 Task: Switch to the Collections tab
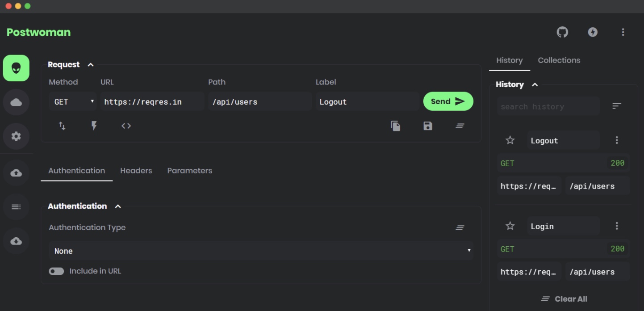pyautogui.click(x=559, y=60)
